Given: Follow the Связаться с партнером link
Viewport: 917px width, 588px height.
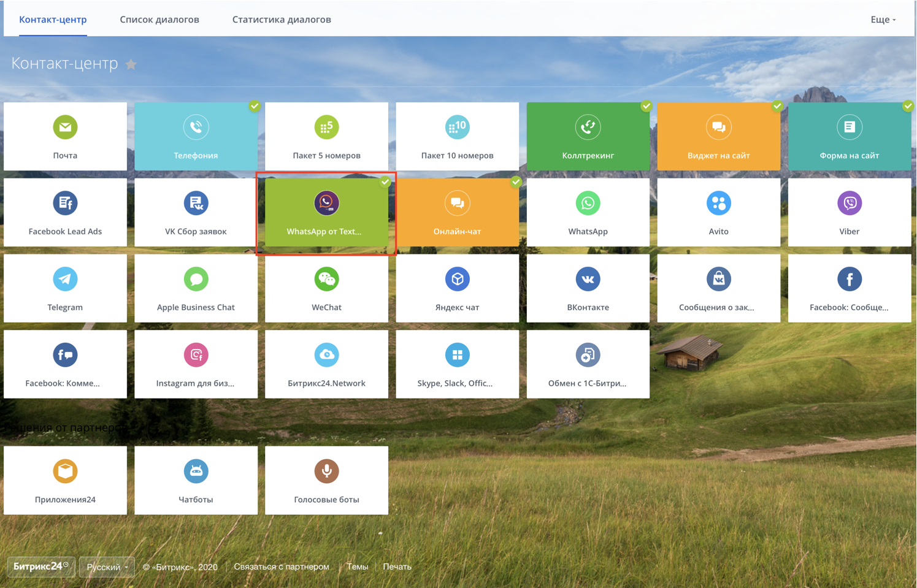Looking at the screenshot, I should (x=282, y=567).
